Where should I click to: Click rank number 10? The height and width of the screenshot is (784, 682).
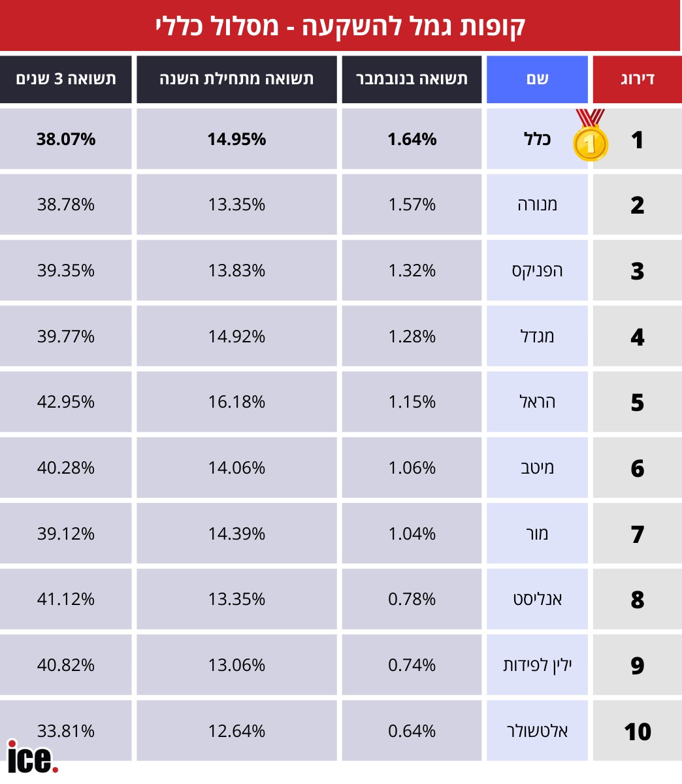(637, 731)
